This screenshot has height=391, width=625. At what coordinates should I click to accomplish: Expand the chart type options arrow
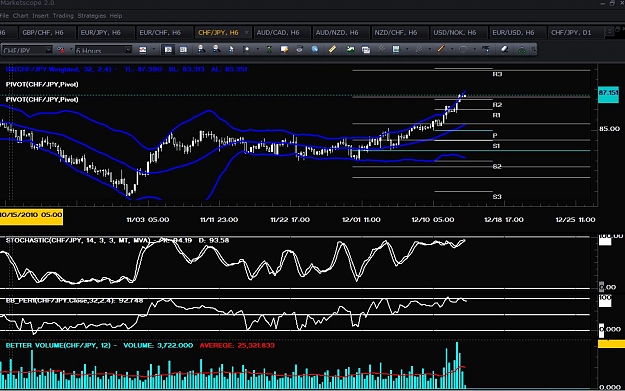(154, 49)
